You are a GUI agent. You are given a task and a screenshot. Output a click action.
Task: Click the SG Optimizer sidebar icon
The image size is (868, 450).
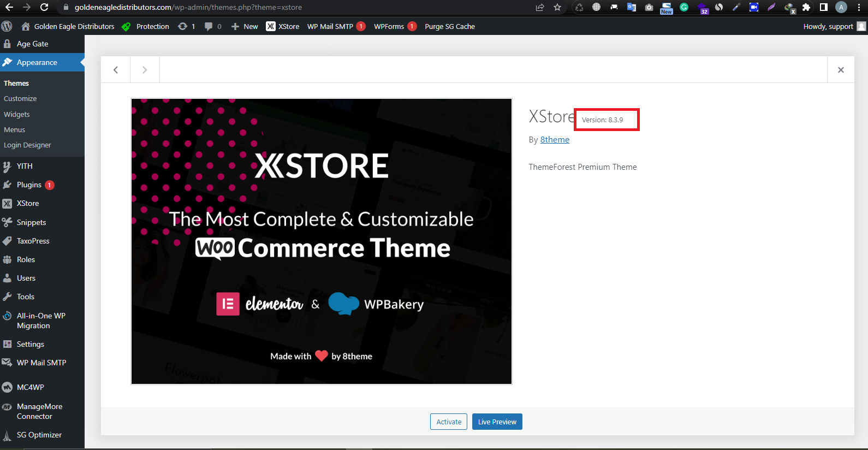[x=7, y=435]
